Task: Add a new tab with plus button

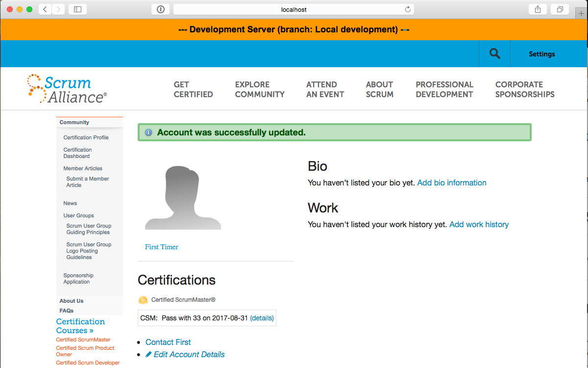Action: (x=582, y=13)
